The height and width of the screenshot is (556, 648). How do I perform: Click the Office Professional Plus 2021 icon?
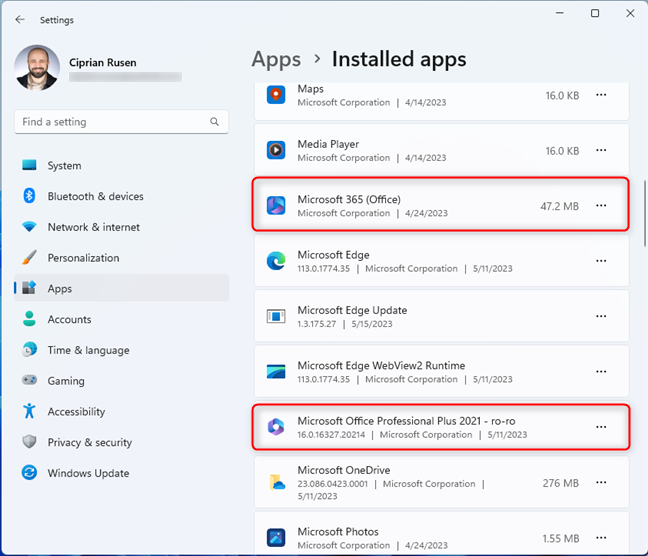(x=276, y=427)
